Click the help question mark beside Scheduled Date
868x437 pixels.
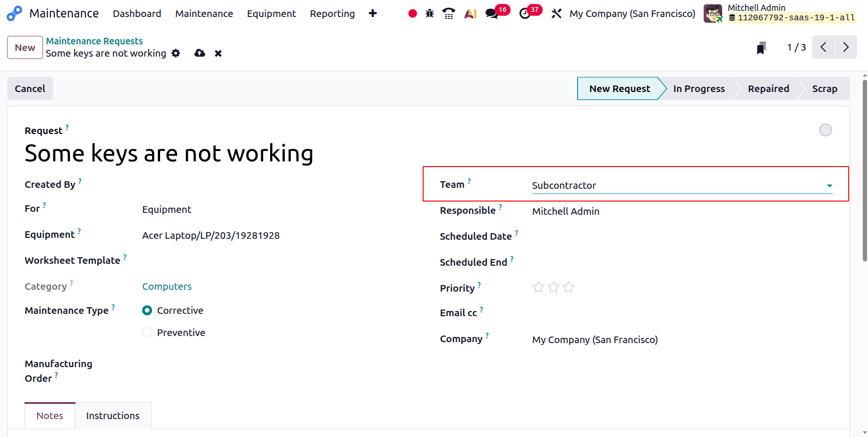516,233
